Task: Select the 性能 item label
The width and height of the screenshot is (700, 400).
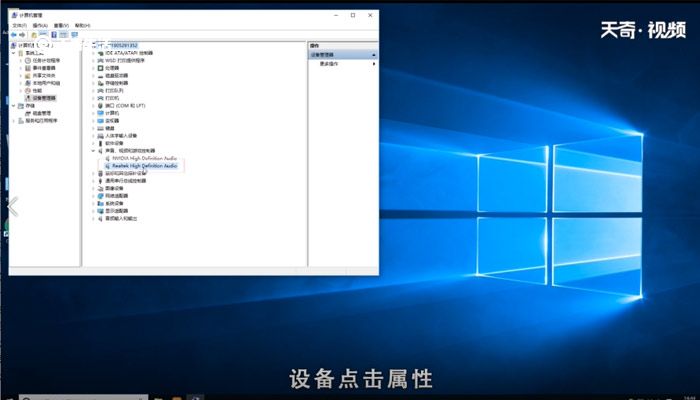Action: (37, 91)
